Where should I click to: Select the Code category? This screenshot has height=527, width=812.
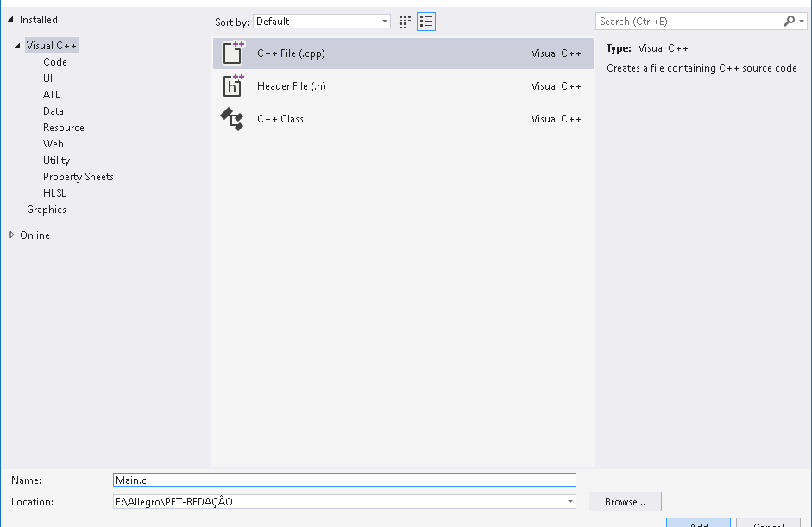click(x=55, y=62)
